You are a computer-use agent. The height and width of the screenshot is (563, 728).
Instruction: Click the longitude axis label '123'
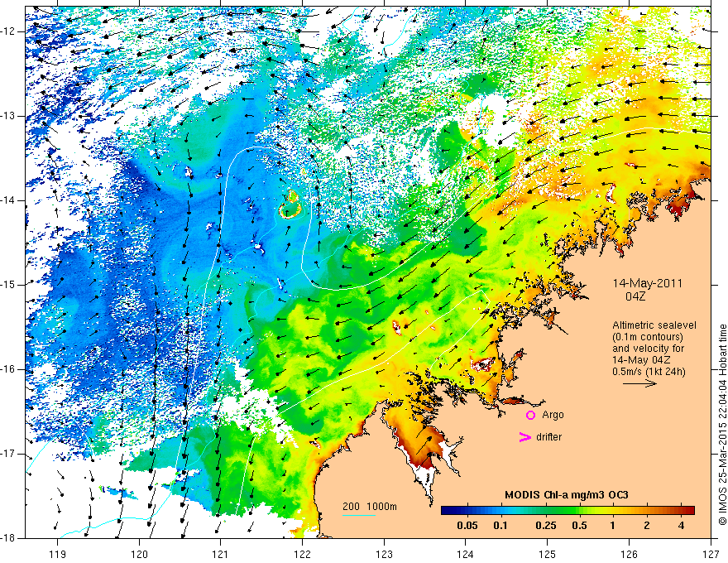(384, 554)
